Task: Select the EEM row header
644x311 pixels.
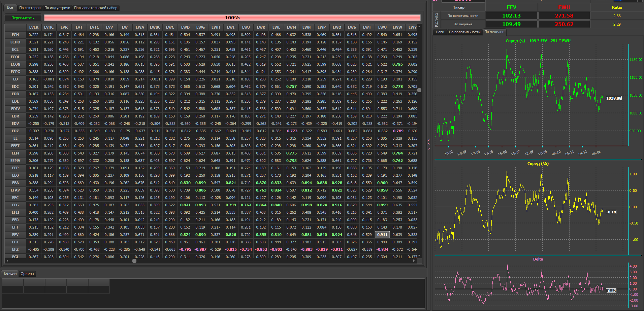Action: pyautogui.click(x=15, y=153)
